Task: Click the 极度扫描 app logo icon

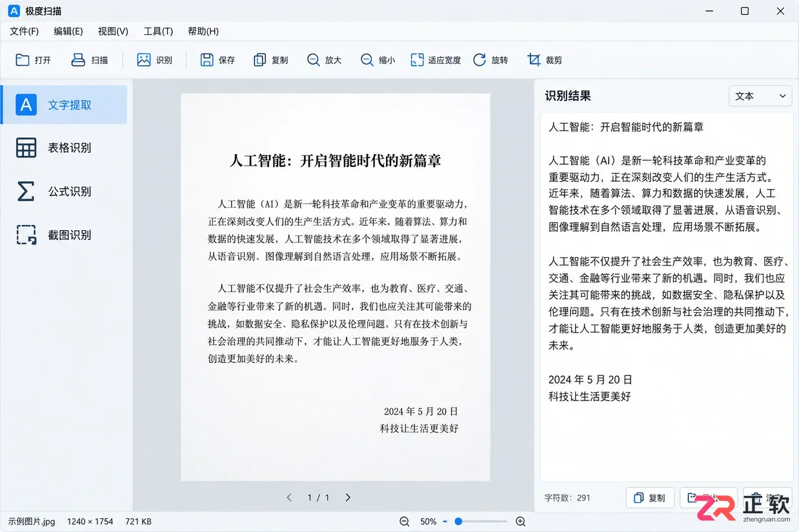Action: (x=14, y=11)
